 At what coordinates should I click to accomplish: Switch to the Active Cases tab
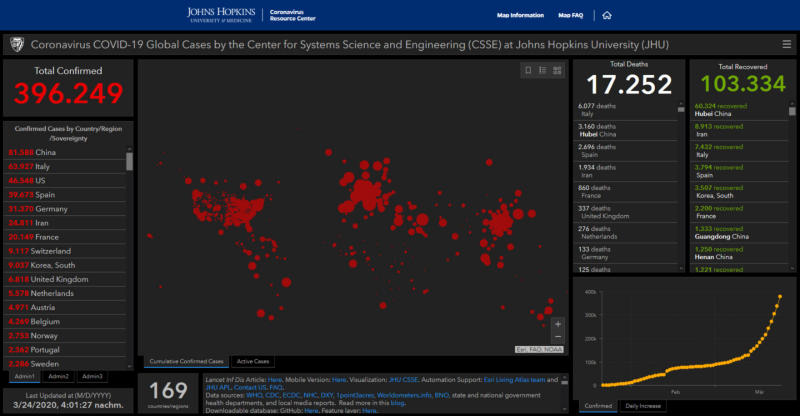[252, 361]
